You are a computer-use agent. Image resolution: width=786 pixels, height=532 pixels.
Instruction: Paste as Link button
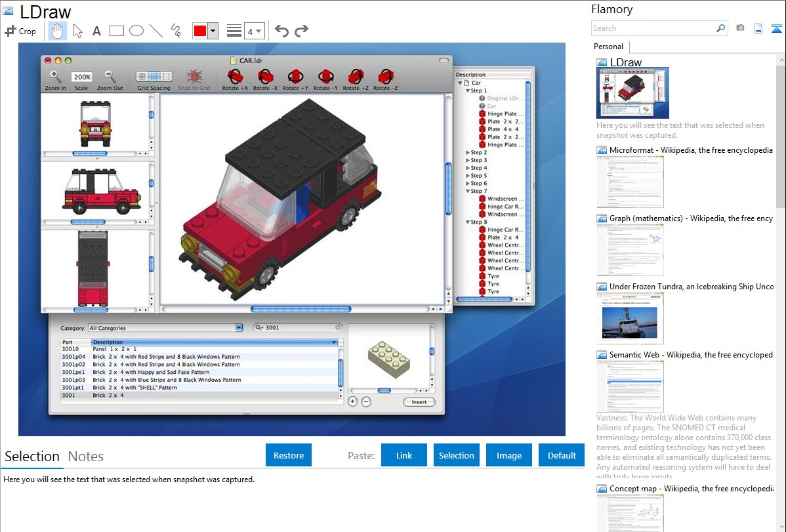[x=404, y=455]
